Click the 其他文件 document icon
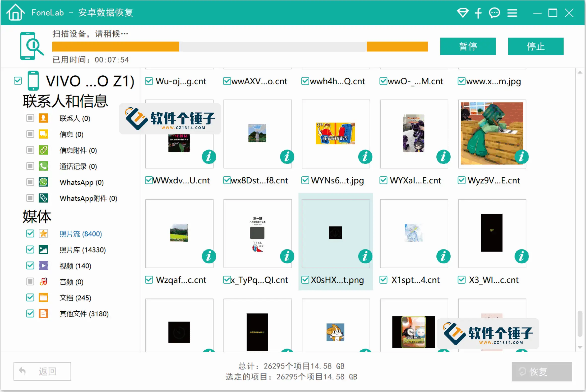The image size is (586, 392). click(43, 314)
